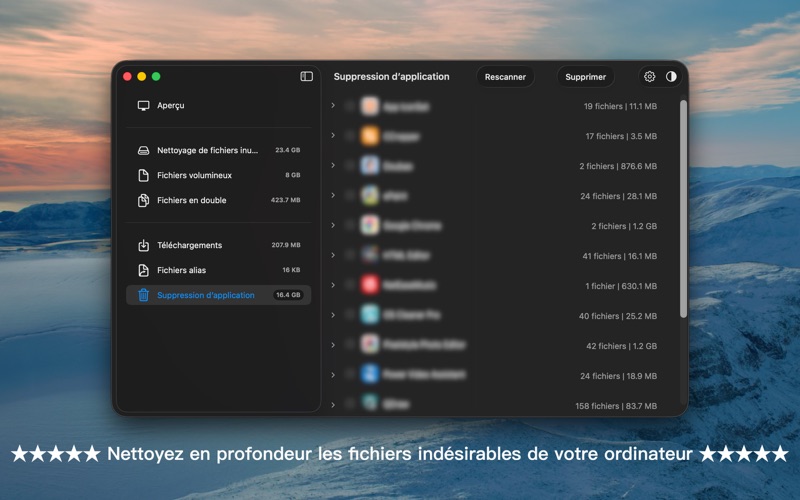Click the vertical scrollbar of the application list
This screenshot has height=500, width=800.
[683, 209]
